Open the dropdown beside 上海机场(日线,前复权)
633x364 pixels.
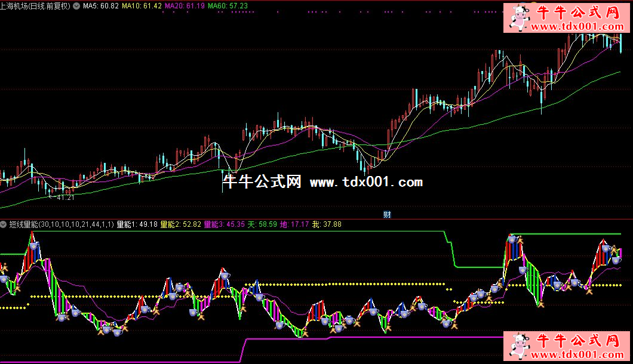coord(76,5)
